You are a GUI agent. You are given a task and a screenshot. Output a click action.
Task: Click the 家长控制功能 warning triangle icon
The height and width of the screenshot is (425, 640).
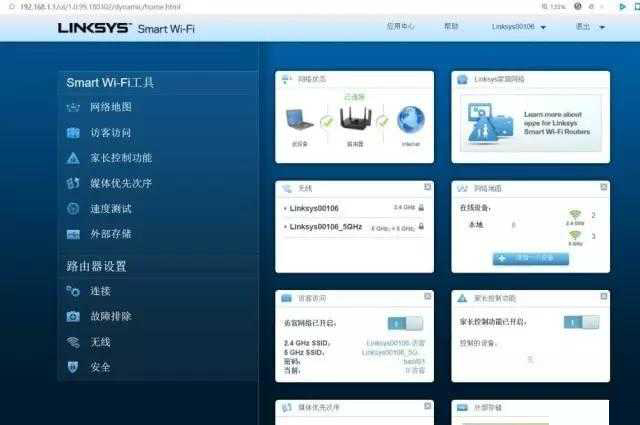[x=73, y=158]
